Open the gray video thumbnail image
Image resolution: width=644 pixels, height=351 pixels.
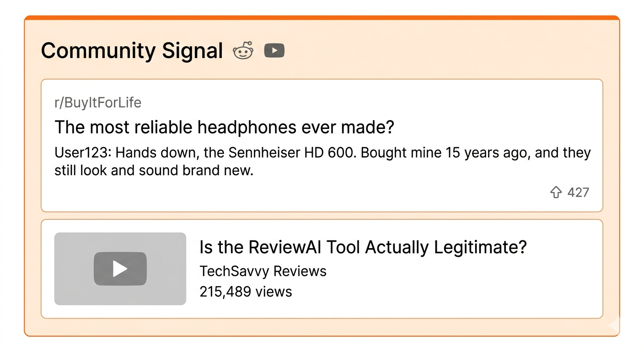point(120,269)
